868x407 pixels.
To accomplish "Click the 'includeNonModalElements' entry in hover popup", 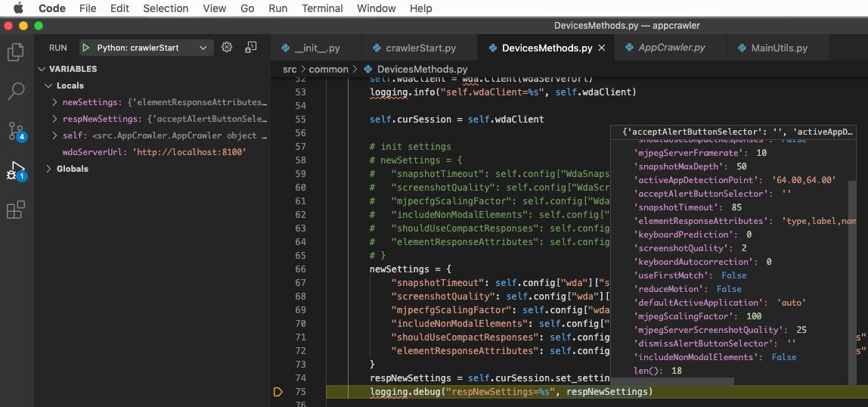I will click(x=715, y=357).
